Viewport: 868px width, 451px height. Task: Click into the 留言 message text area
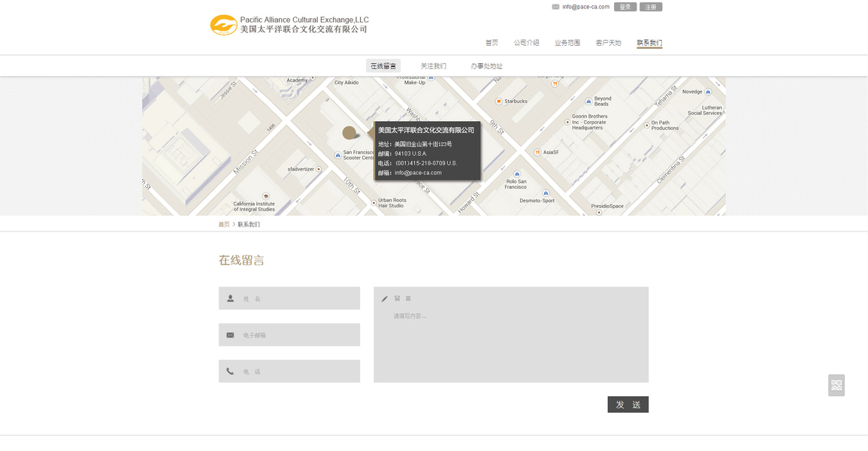coord(511,334)
